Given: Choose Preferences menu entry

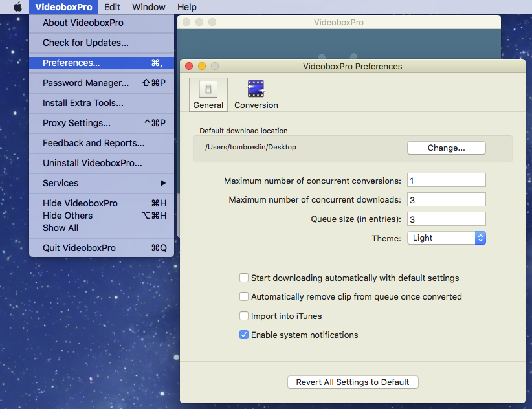Looking at the screenshot, I should [102, 63].
